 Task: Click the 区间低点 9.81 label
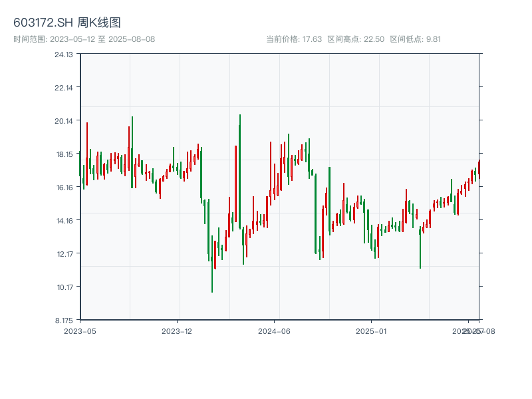415,39
